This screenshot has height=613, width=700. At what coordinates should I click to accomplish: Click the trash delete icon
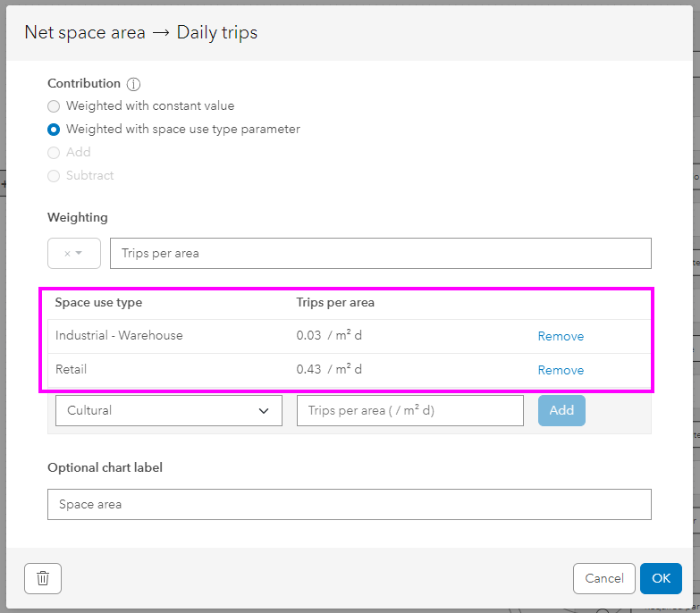pos(43,578)
